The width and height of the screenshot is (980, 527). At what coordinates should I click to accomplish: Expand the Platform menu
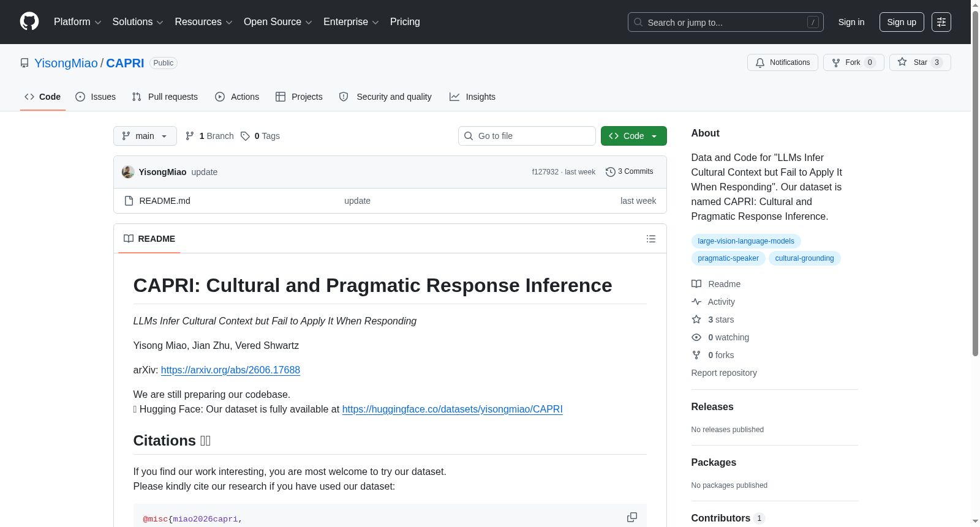78,22
